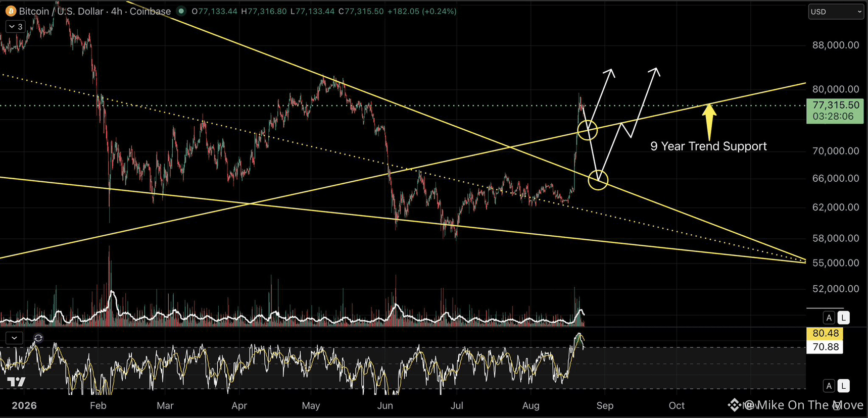Toggle log scale (L) on the main price pane
Viewport: 868px width, 418px height.
(843, 318)
